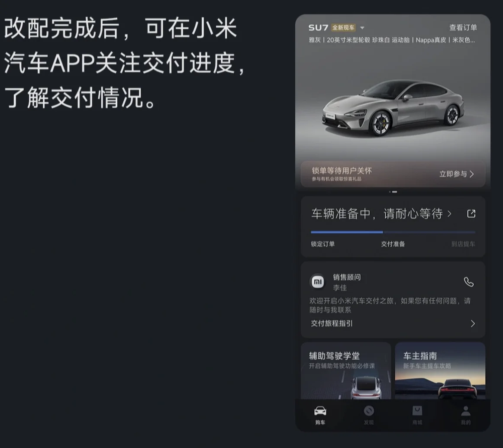
Task: Select the 交付准备 progress step
Action: [393, 244]
